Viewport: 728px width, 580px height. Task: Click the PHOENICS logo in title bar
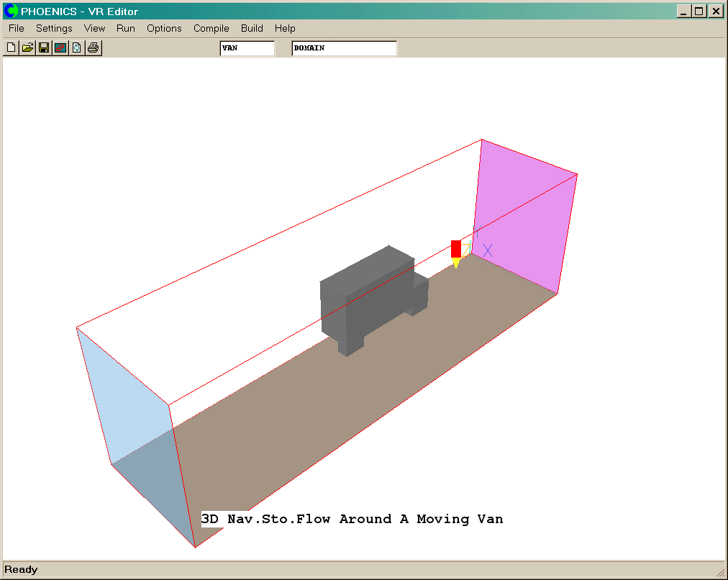[x=11, y=12]
